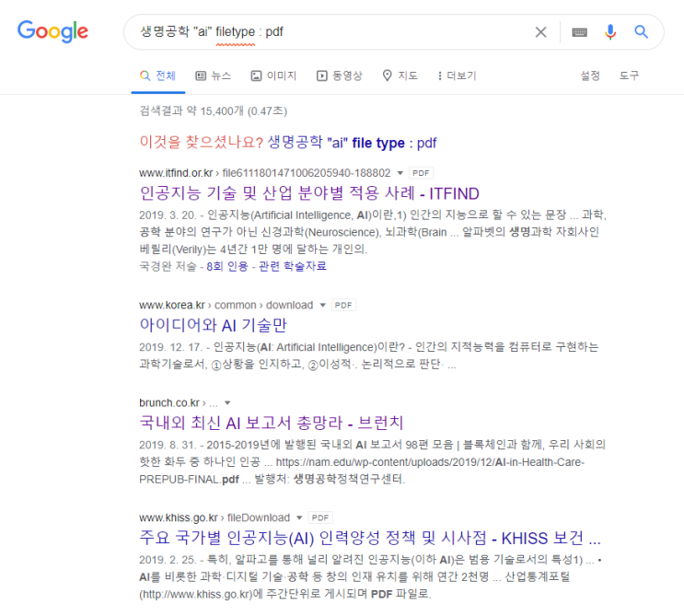Click the 관련 학술자료 link
The image size is (684, 616).
[x=292, y=266]
